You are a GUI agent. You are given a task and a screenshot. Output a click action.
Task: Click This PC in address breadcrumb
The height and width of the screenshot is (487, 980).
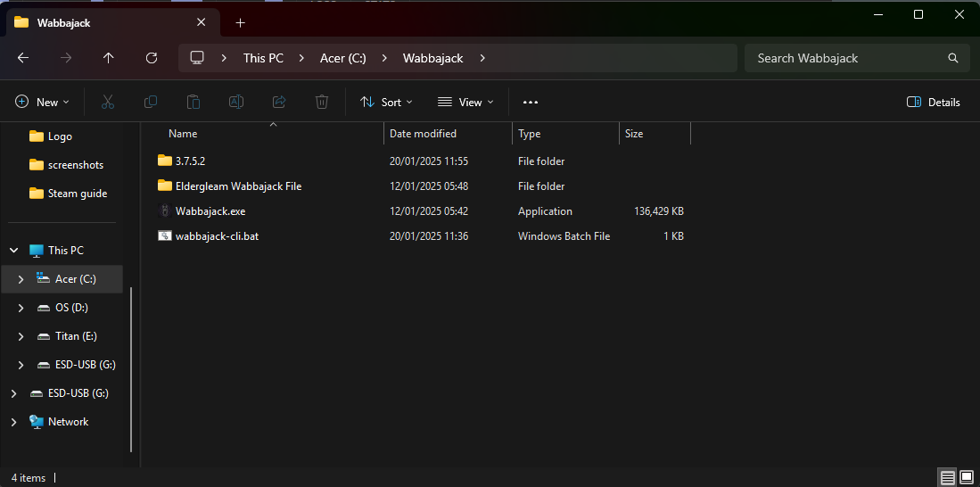point(263,58)
